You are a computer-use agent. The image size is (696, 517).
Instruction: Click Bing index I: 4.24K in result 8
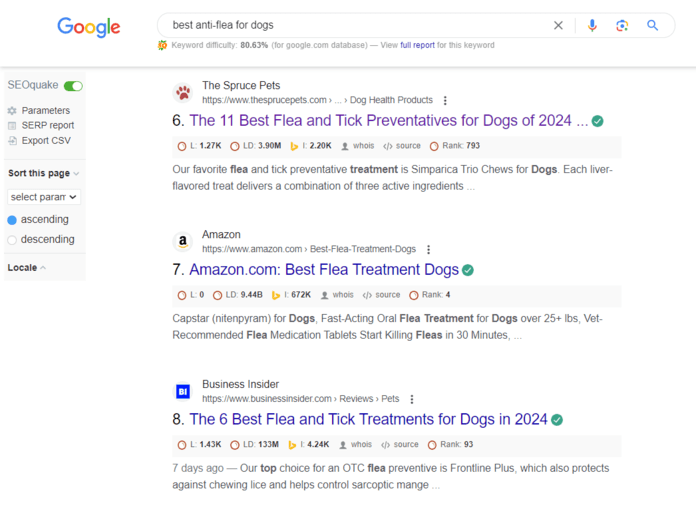click(308, 445)
